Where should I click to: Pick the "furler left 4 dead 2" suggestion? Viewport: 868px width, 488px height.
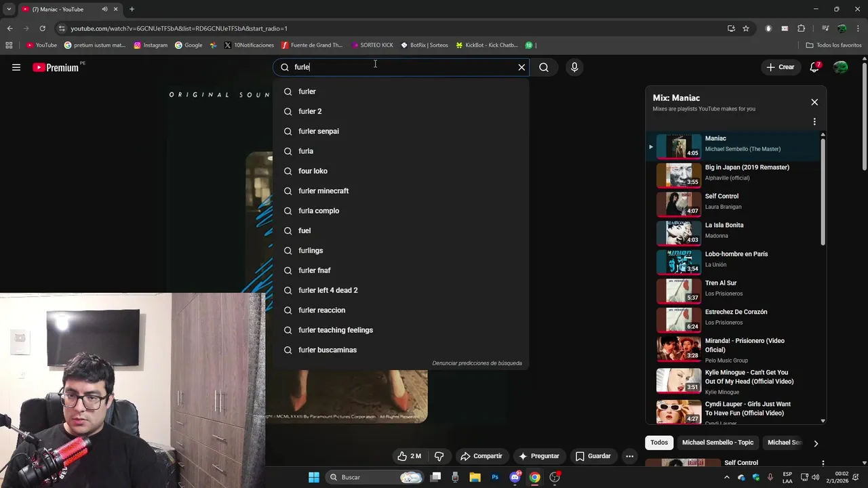[401, 290]
